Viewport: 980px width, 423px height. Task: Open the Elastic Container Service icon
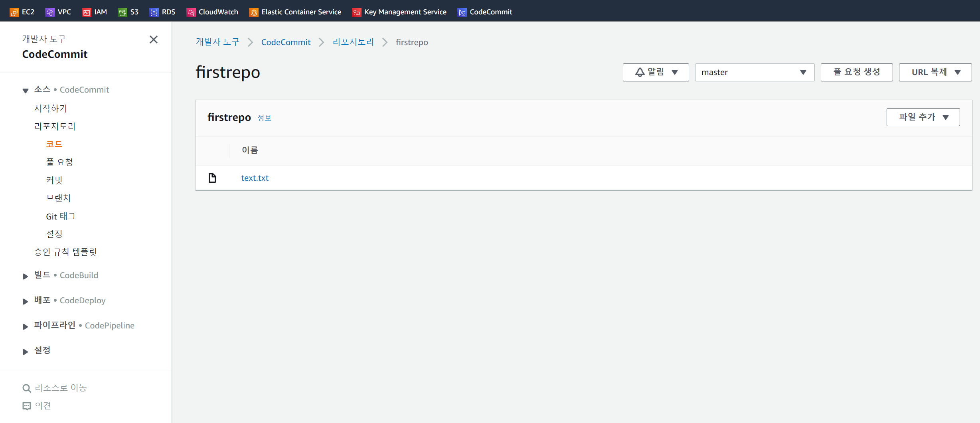coord(254,12)
